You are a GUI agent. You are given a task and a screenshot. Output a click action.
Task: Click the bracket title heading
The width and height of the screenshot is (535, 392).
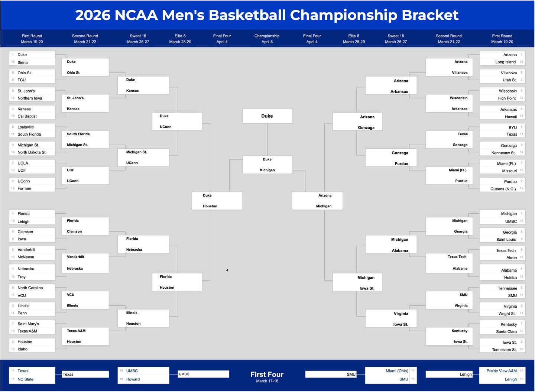pyautogui.click(x=267, y=15)
